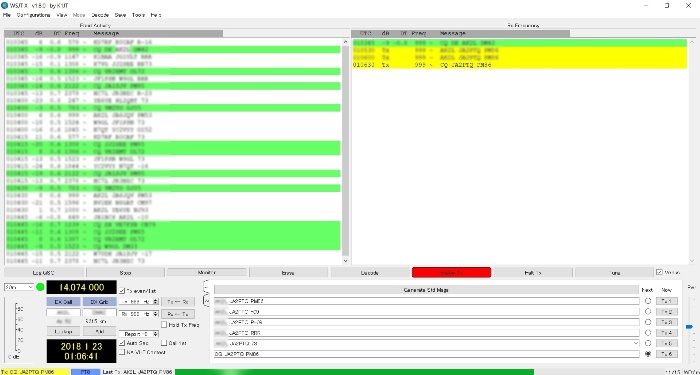700x375 pixels.
Task: Click the DX Grid input field
Action: tap(100, 312)
